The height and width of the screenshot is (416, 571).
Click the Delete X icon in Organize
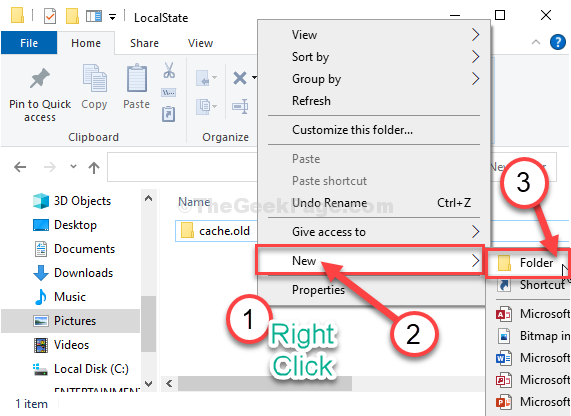tap(240, 78)
